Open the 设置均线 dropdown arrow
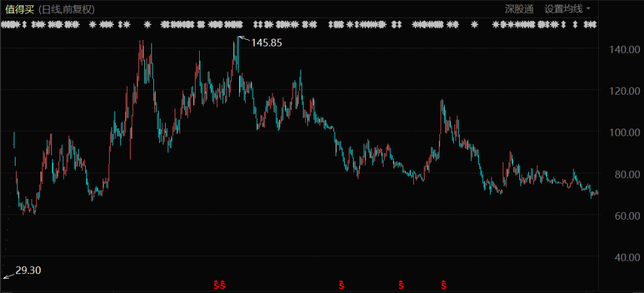Viewport: 644px width, 293px height. 589,9
